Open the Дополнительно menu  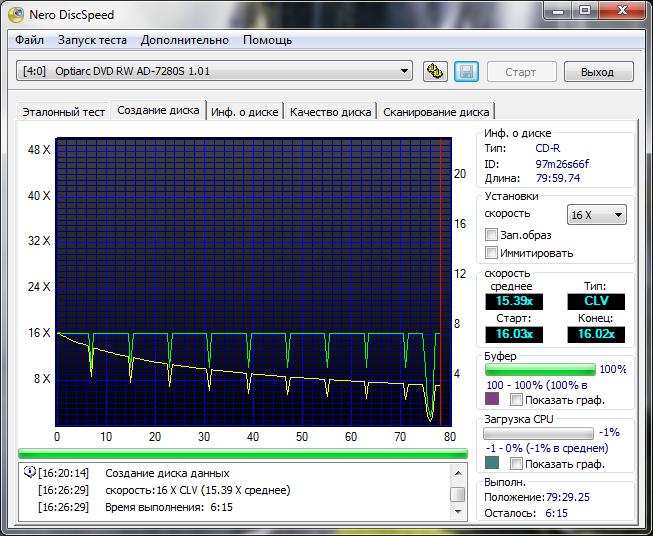pyautogui.click(x=185, y=40)
